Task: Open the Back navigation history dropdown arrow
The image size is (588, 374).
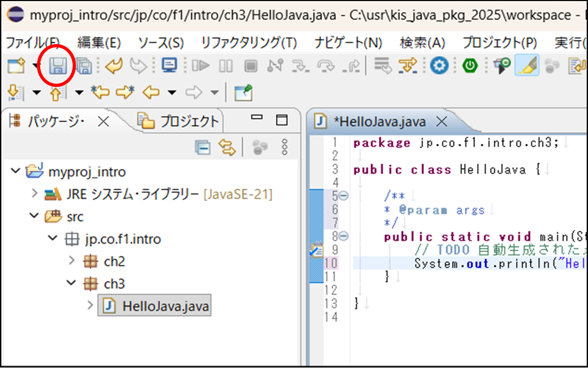Action: (172, 92)
